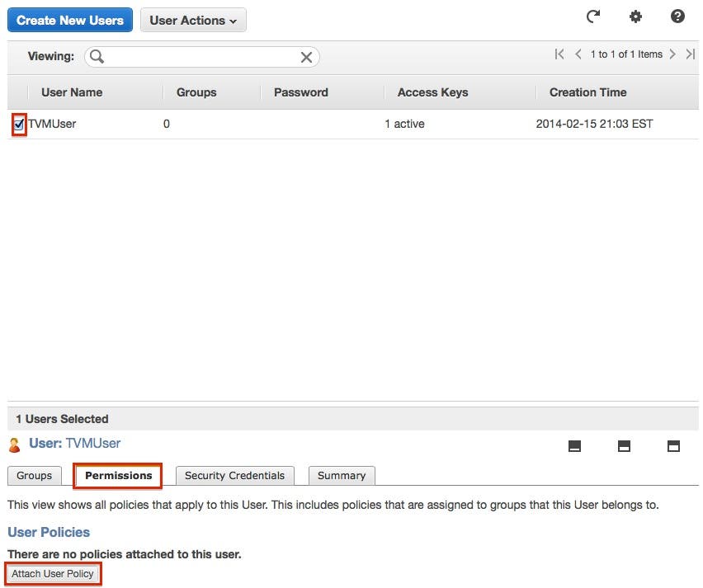Go to the previous page arrow
Viewport: 703px width, 588px height.
tap(578, 54)
